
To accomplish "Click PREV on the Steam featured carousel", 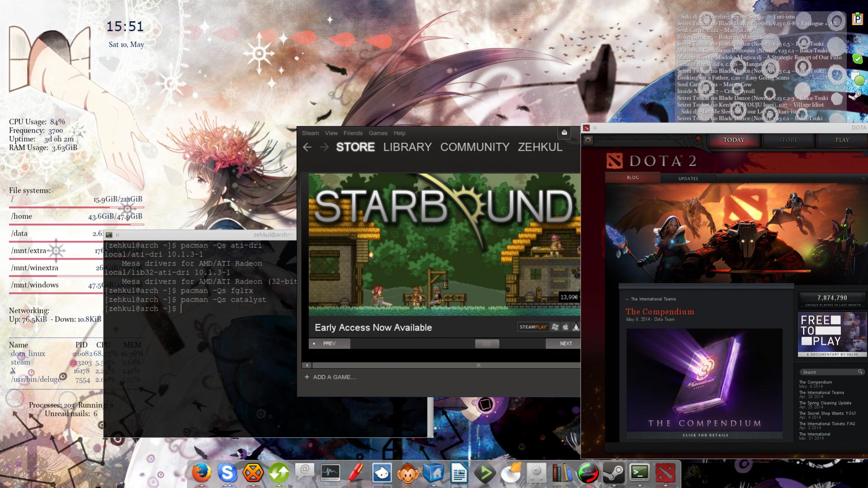I will click(329, 344).
